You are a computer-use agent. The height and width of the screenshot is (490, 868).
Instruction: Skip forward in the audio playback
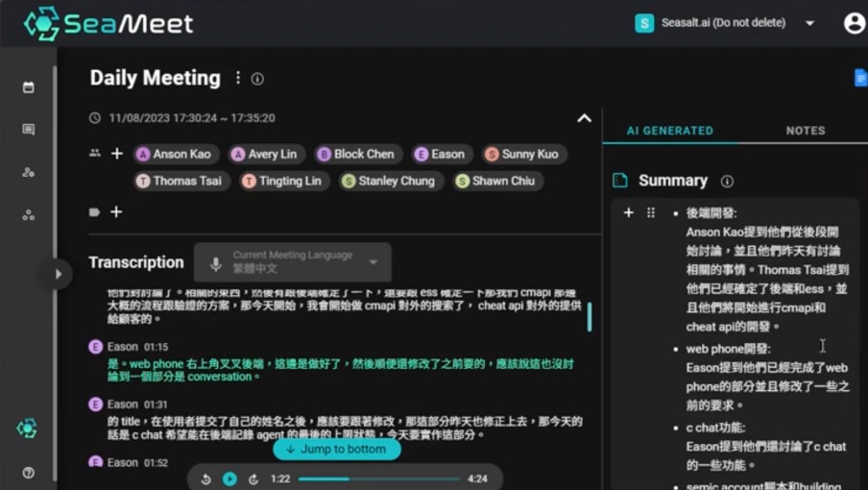(253, 478)
